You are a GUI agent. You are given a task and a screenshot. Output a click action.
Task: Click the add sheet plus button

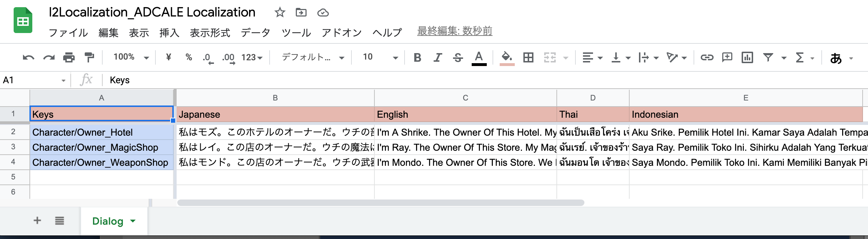(x=37, y=220)
